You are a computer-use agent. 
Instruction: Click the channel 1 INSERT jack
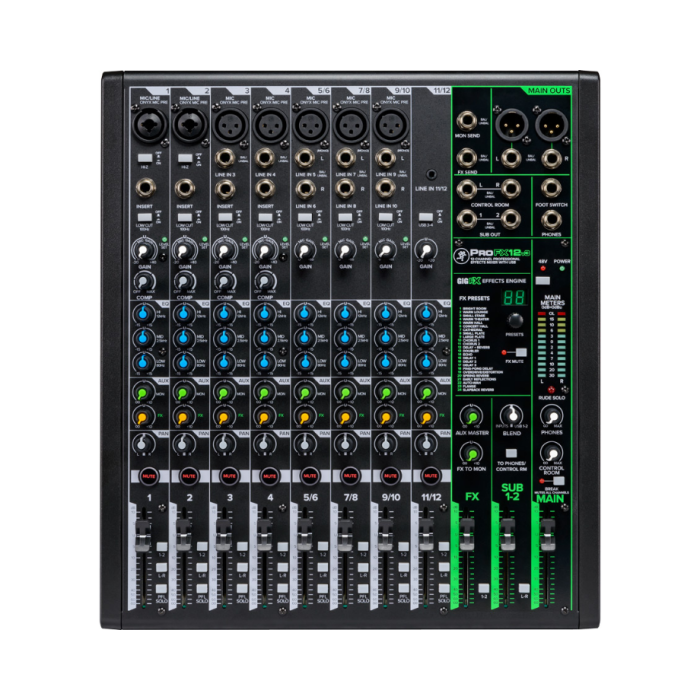[x=145, y=188]
